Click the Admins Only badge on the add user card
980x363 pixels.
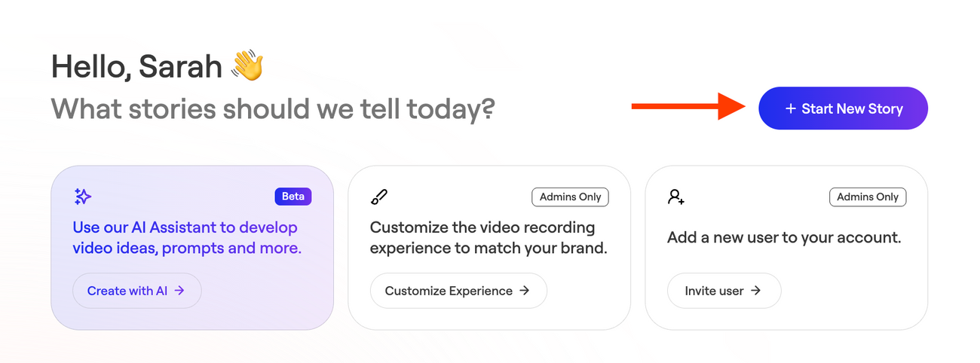pos(868,197)
